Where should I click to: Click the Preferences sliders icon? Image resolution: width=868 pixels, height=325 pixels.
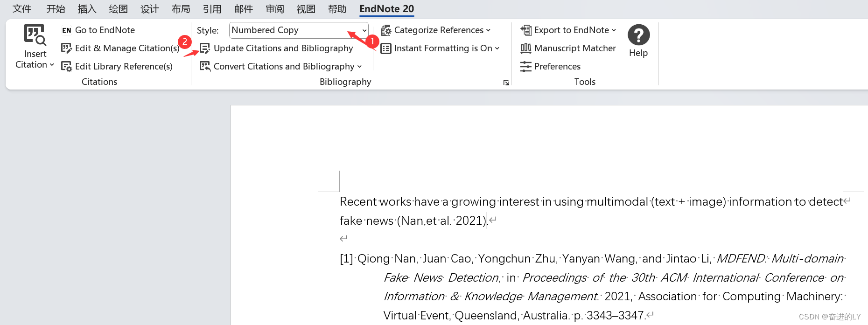pos(526,67)
